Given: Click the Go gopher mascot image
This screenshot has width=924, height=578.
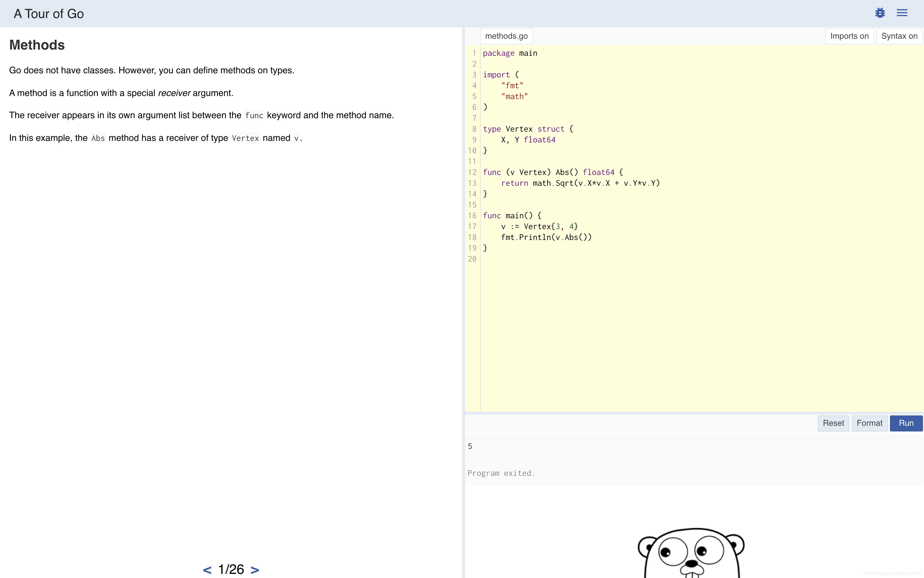Looking at the screenshot, I should click(x=691, y=553).
